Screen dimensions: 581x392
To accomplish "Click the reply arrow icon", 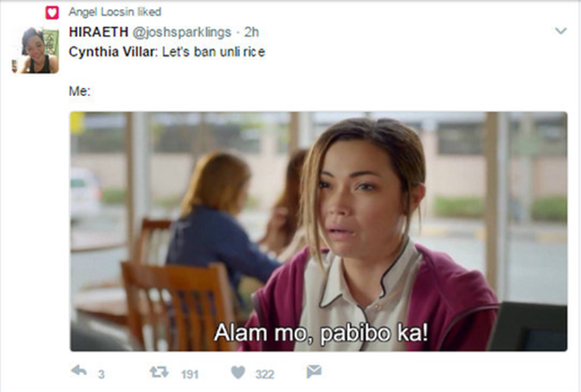I will 78,370.
